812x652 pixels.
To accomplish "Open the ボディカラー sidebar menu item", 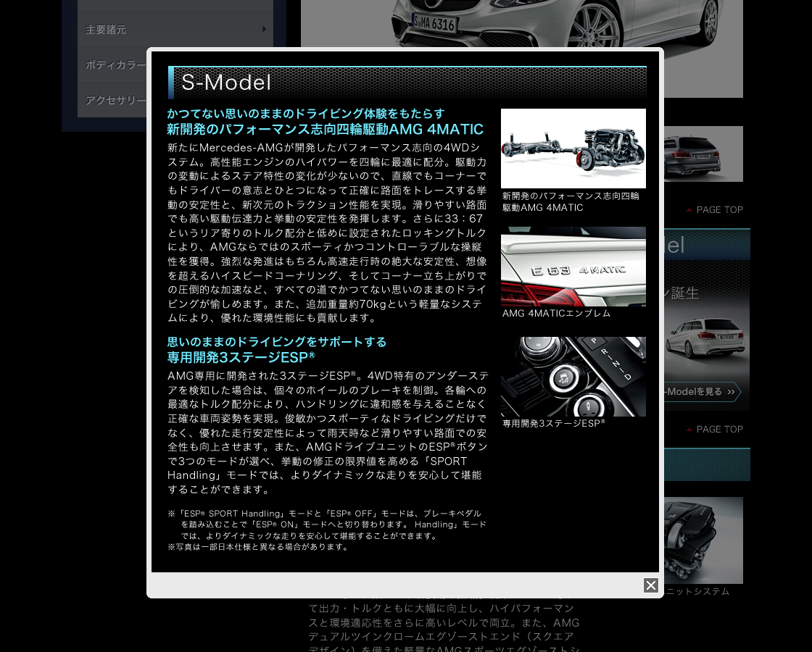I will point(115,64).
